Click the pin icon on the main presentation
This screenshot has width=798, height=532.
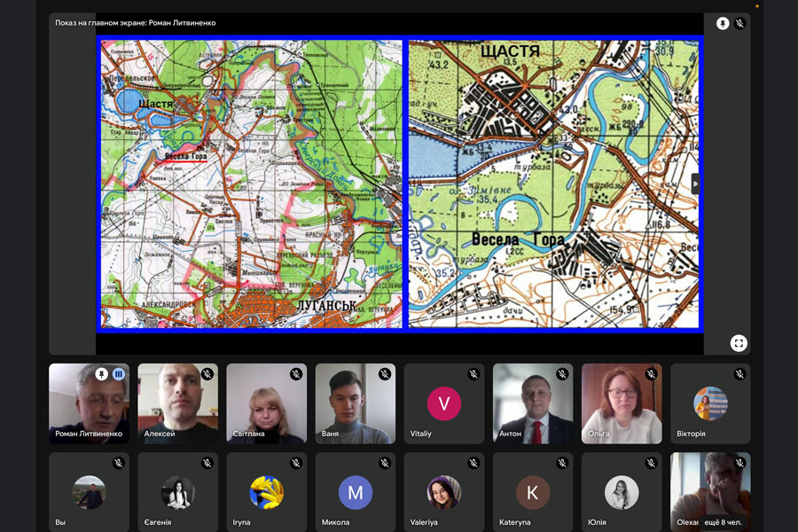click(723, 23)
